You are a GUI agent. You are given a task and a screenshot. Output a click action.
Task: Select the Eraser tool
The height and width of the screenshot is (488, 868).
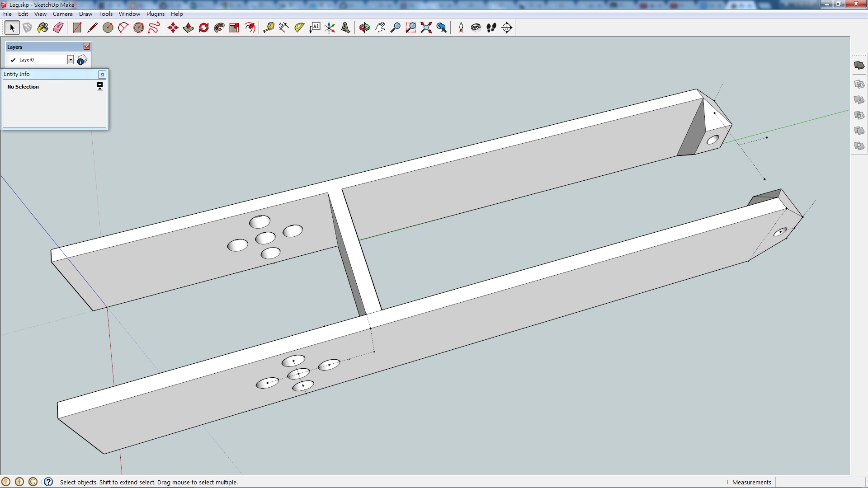click(58, 28)
